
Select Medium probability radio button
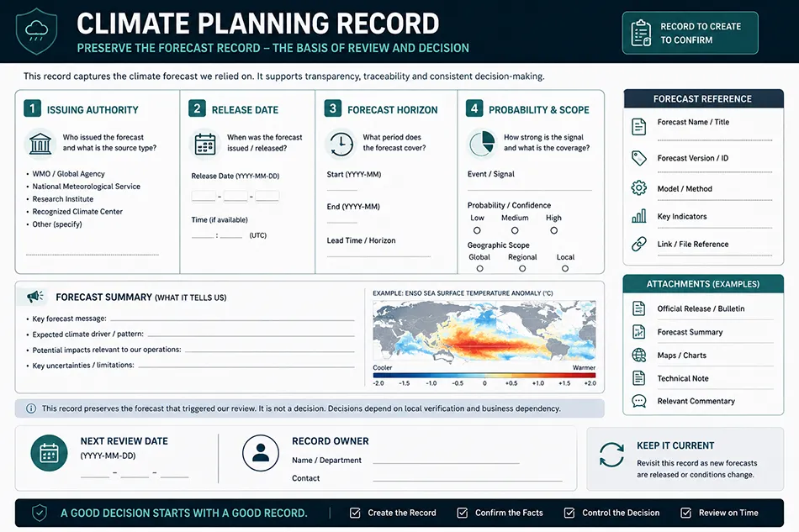tap(515, 230)
